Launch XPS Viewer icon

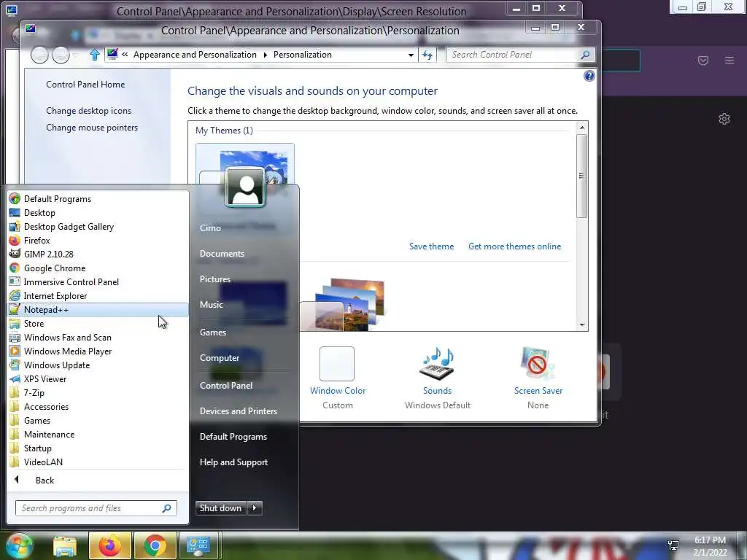[15, 378]
